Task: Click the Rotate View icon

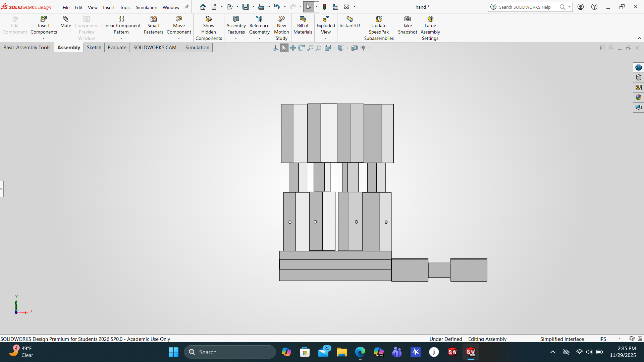Action: tap(301, 48)
